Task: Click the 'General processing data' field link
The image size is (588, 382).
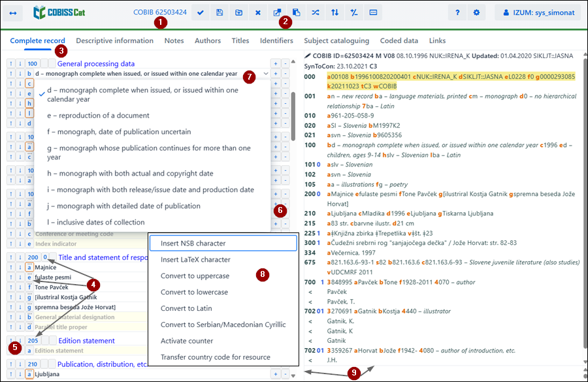Action: click(x=96, y=64)
